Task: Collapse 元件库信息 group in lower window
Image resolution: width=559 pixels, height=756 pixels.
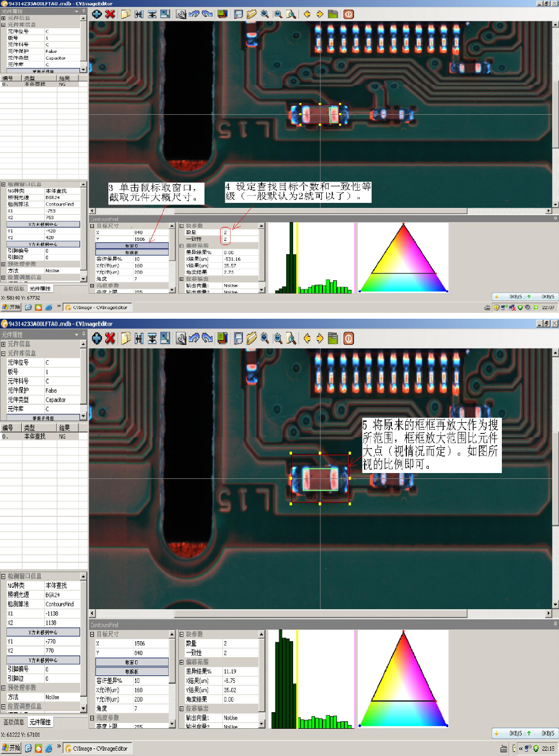Action: click(x=3, y=353)
